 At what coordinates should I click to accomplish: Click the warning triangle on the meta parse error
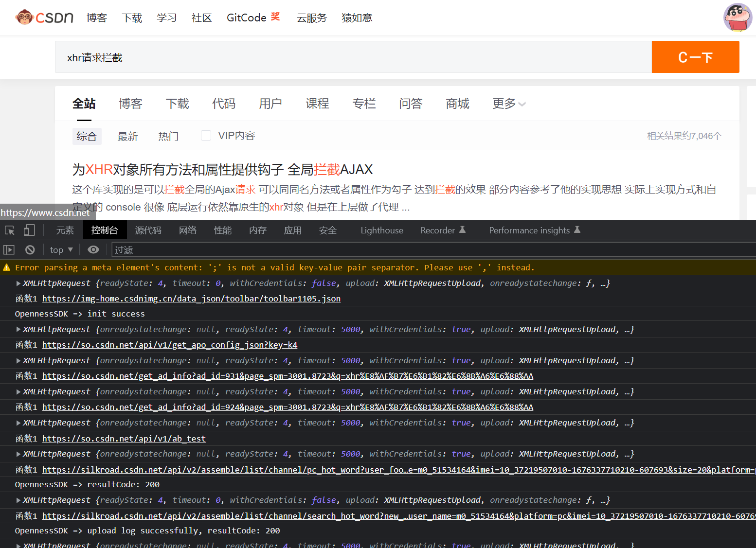click(7, 267)
